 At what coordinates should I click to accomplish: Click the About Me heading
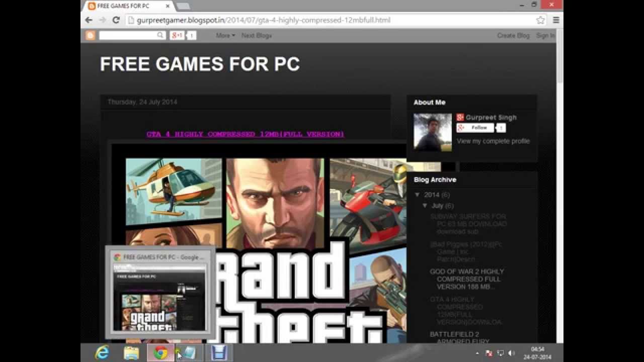click(429, 103)
